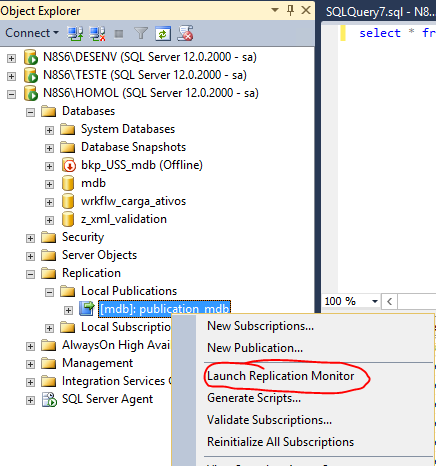Expand the N8S6\TESTE server node
This screenshot has height=466, width=436.
11,76
